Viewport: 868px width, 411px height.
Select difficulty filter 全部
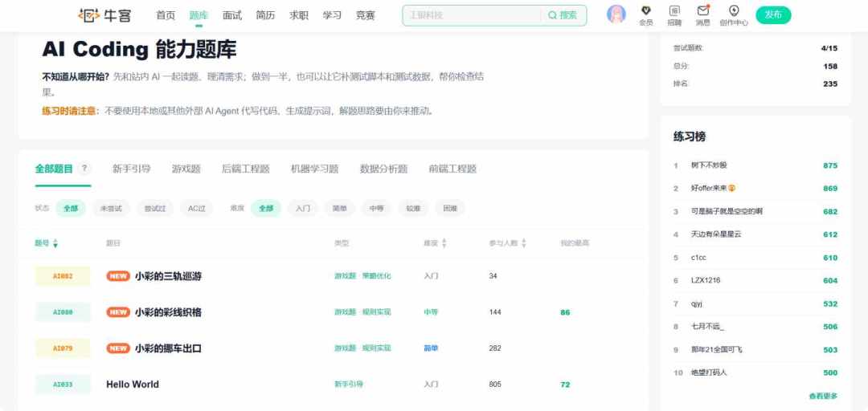[x=266, y=209]
